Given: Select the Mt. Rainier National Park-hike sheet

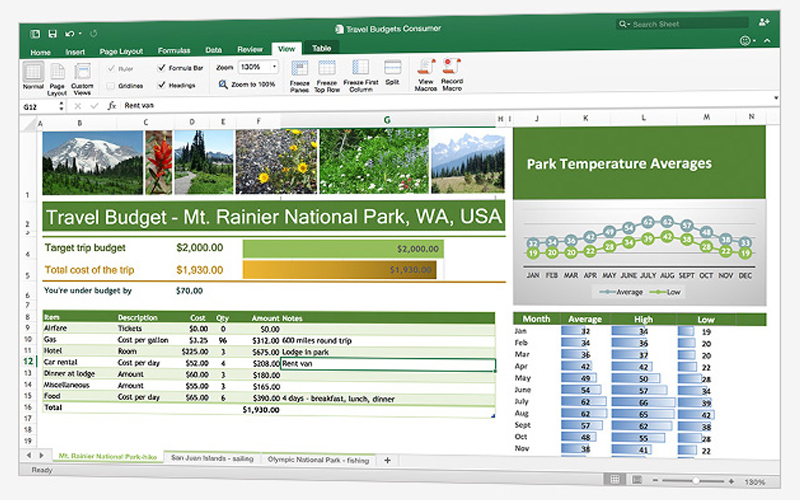Looking at the screenshot, I should (x=108, y=457).
